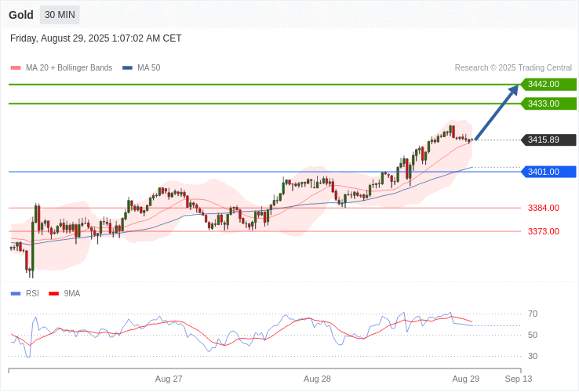The image size is (579, 392).
Task: Toggle the MA 50 legend label
Action: [148, 68]
